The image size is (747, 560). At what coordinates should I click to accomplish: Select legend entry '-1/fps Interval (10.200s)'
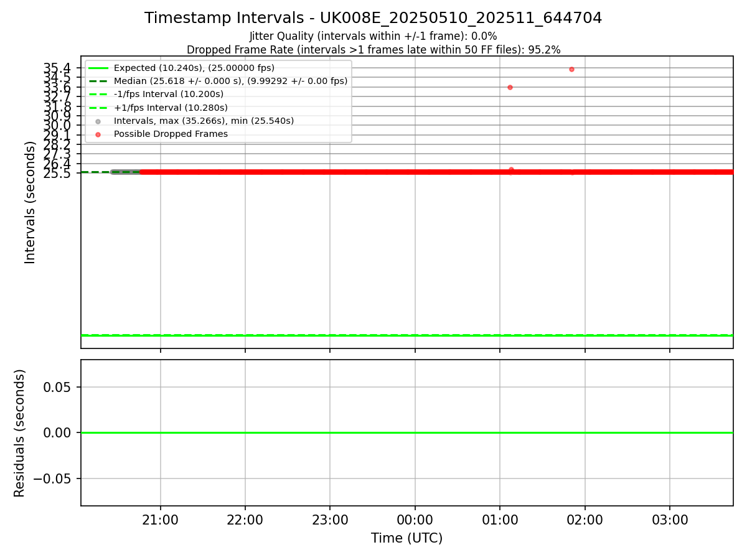pos(169,95)
